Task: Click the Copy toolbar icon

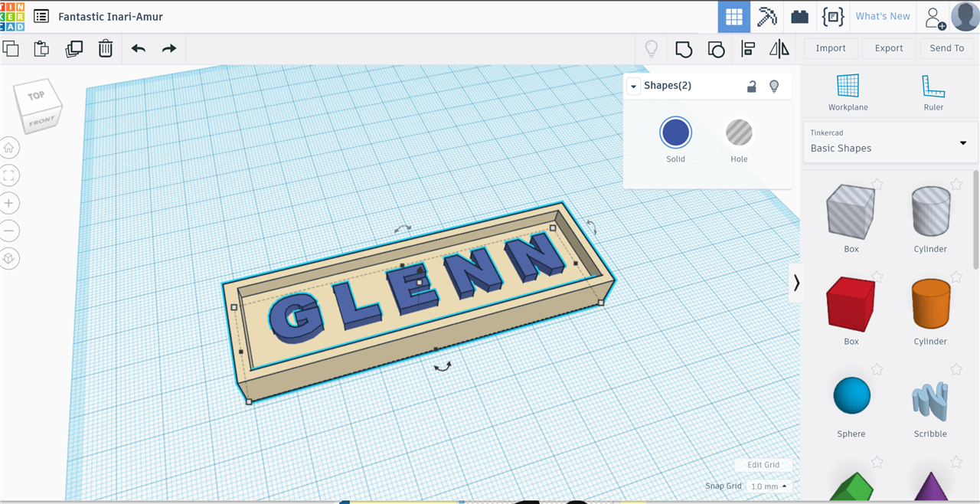Action: (11, 49)
